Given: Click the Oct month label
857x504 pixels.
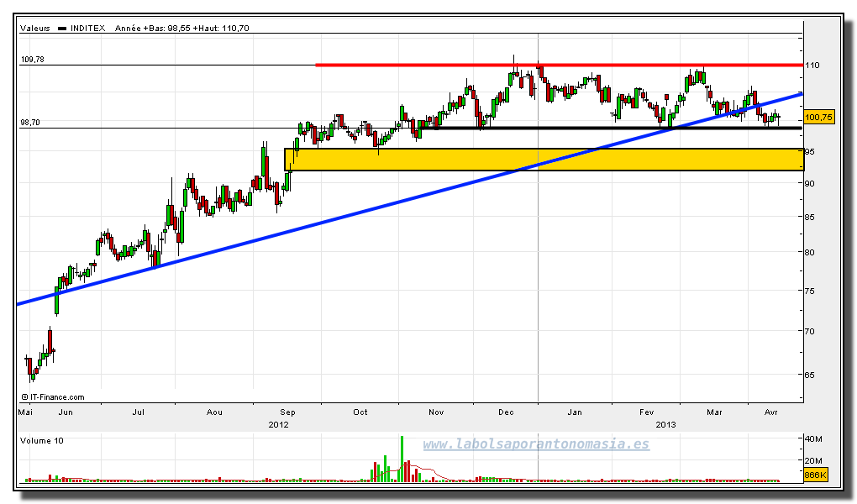Looking at the screenshot, I should pos(360,412).
